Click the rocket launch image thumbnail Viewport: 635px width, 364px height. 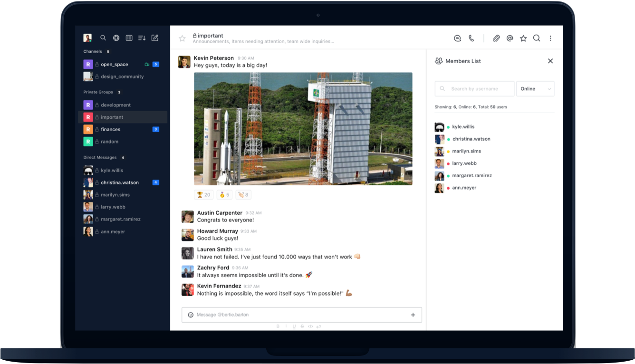click(303, 129)
